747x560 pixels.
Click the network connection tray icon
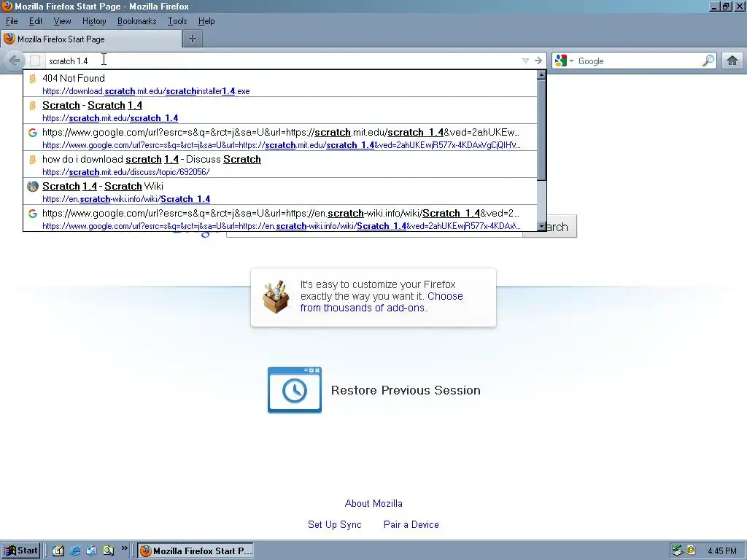click(x=677, y=551)
